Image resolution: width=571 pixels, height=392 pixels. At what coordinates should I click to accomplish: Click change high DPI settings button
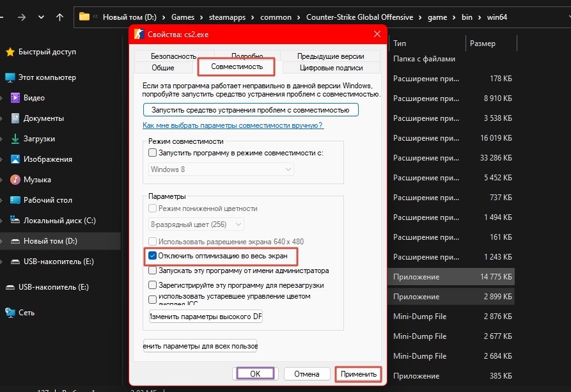(x=206, y=317)
